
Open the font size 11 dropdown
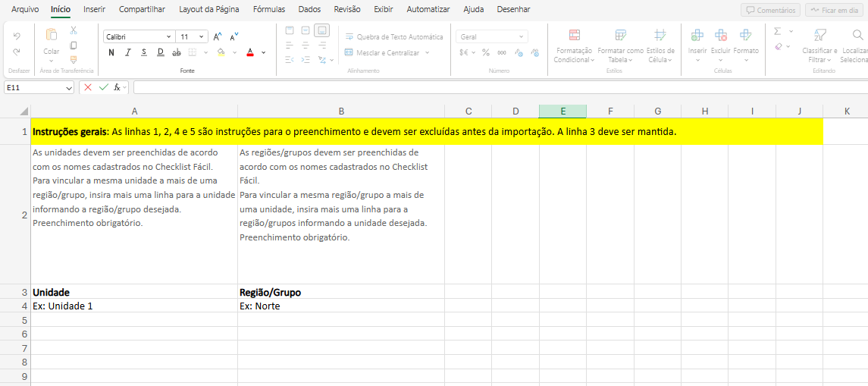tap(202, 36)
